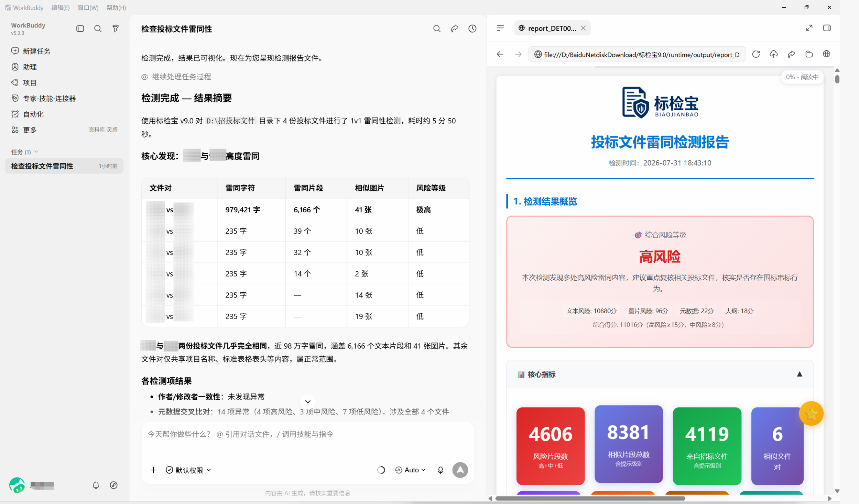Focus the chat message input field

click(308, 434)
